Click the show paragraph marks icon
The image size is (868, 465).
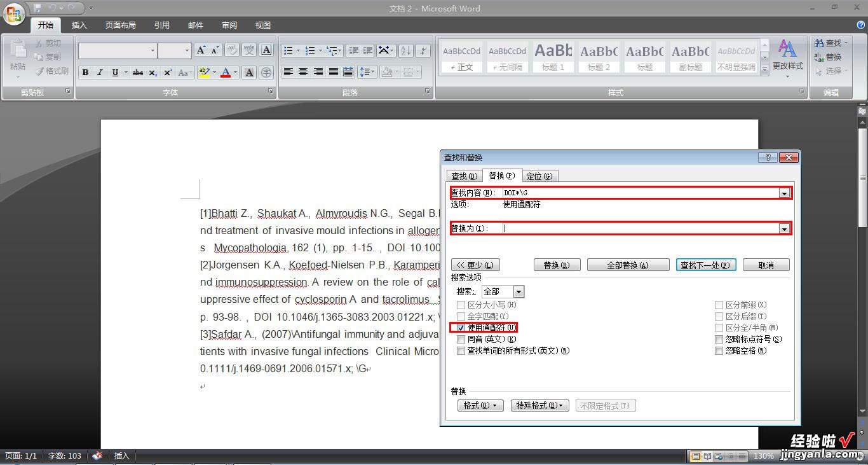[423, 50]
